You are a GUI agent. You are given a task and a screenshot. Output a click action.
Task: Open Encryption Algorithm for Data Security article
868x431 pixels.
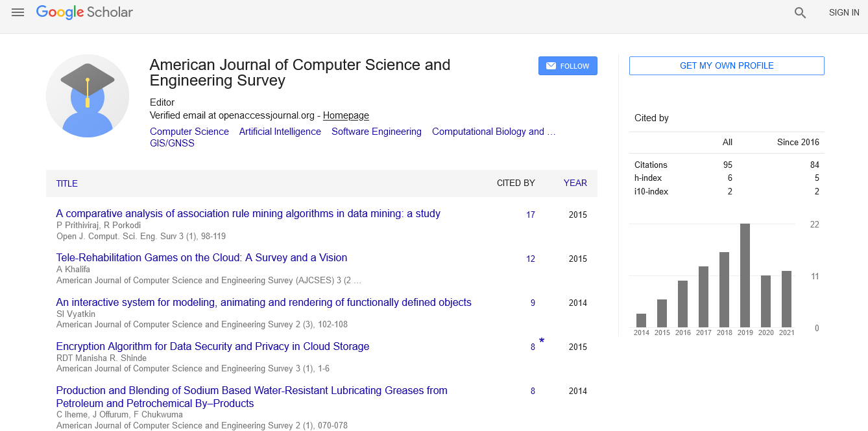pos(212,347)
